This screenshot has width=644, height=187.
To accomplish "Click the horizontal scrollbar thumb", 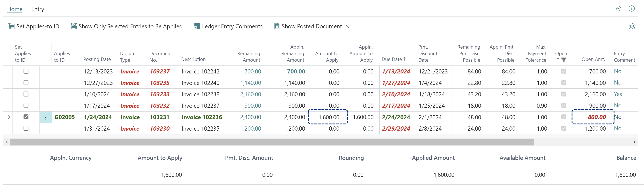I will coord(272,142).
